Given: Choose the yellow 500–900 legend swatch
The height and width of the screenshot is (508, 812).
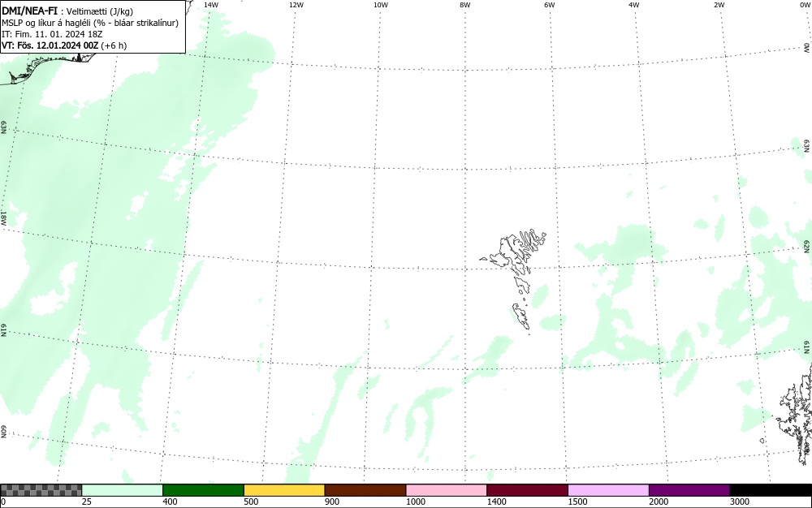Looking at the screenshot, I should click(x=284, y=490).
